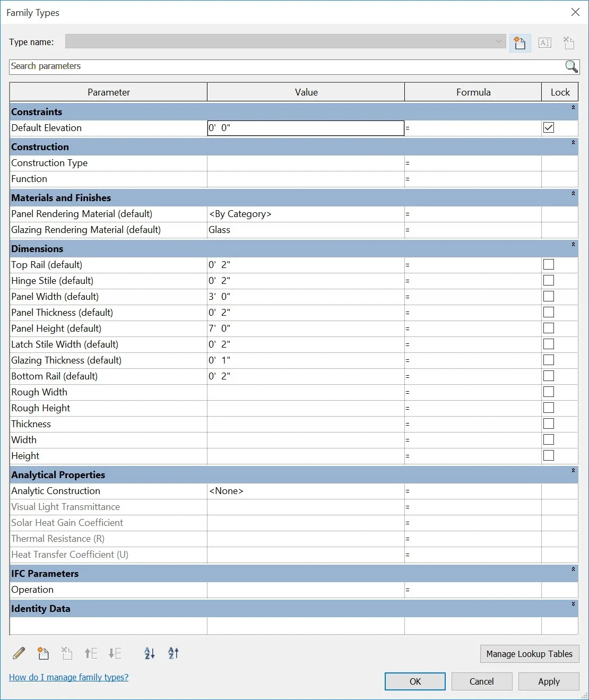Click the Lock column header
This screenshot has width=589, height=700.
(560, 92)
